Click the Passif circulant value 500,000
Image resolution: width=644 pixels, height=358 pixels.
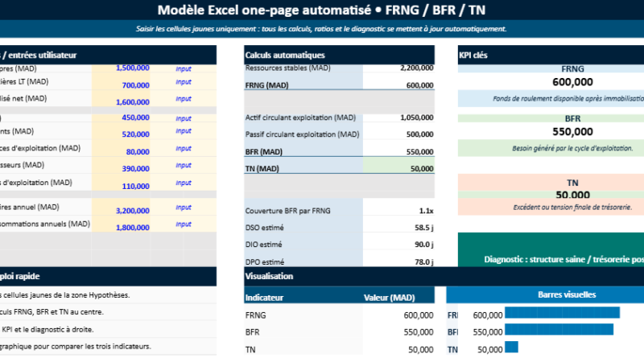[398, 131]
